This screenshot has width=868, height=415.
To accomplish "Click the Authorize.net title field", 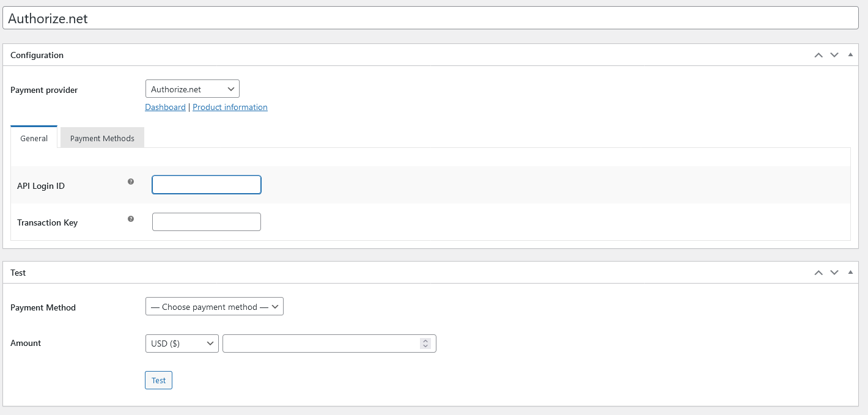I will (x=430, y=18).
